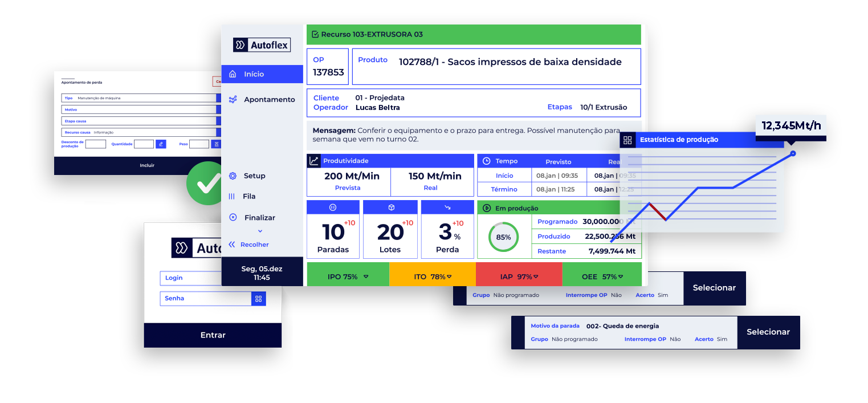Click the Etapas value 10/1 Extrusão
This screenshot has height=403, width=868.
click(604, 107)
